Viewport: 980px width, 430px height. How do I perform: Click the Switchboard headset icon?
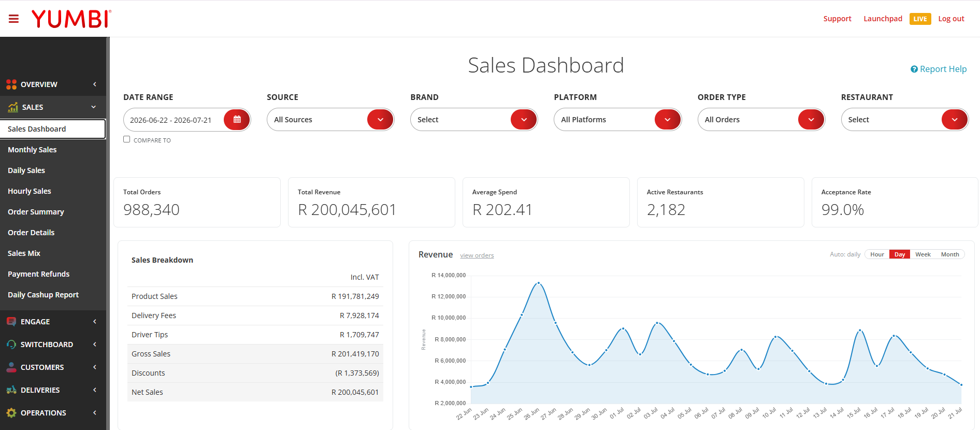point(11,345)
